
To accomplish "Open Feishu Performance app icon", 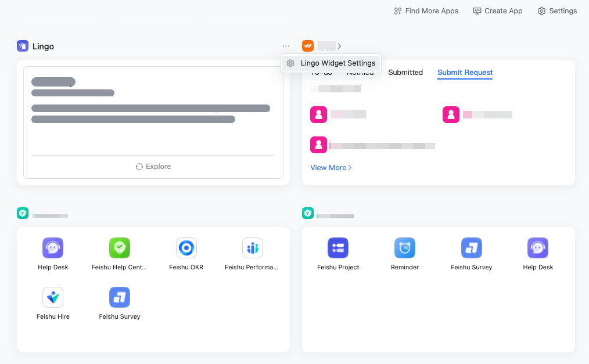I will 252,248.
